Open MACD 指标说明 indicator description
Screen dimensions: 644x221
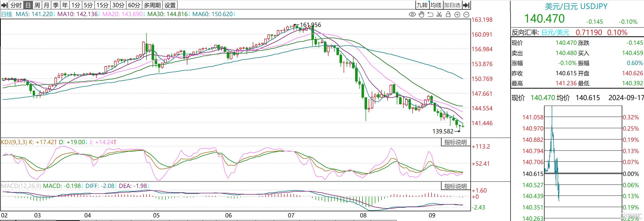click(x=456, y=186)
